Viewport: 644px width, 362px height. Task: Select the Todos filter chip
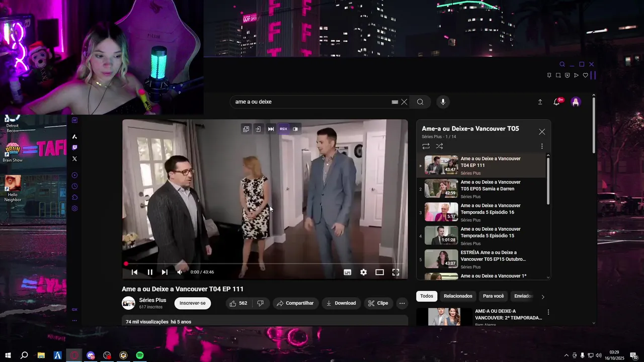427,296
